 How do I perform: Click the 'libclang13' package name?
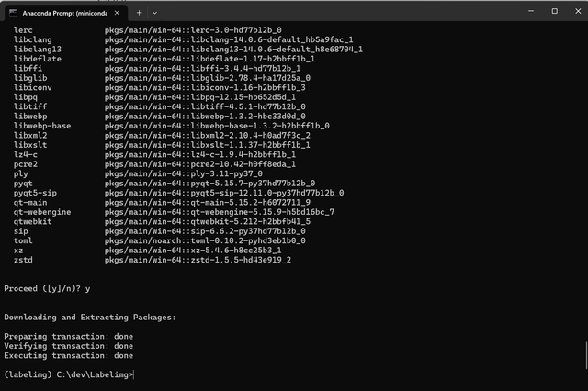(38, 49)
